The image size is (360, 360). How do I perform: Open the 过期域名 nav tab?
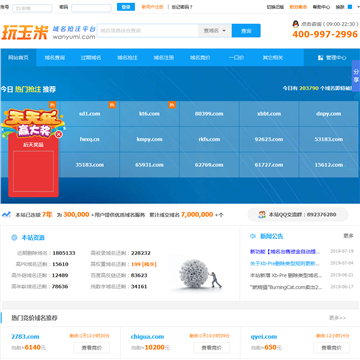[x=91, y=58]
